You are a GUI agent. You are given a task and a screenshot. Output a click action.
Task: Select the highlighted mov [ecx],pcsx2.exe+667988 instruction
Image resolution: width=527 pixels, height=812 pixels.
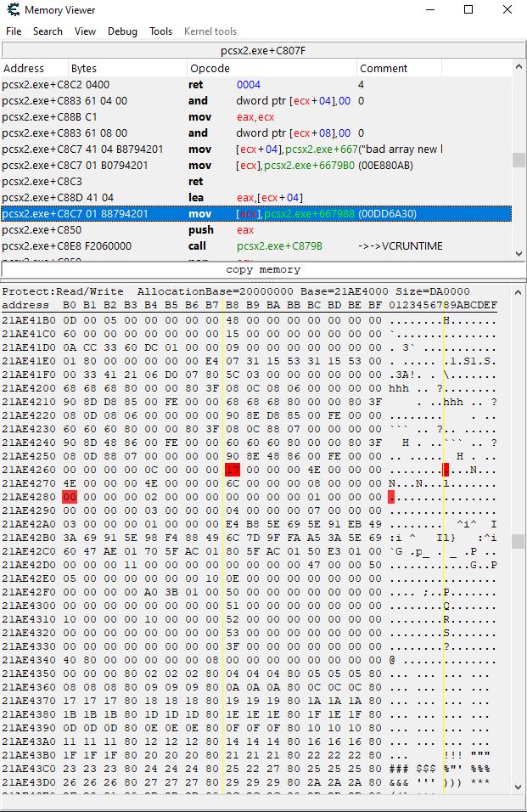click(x=255, y=214)
